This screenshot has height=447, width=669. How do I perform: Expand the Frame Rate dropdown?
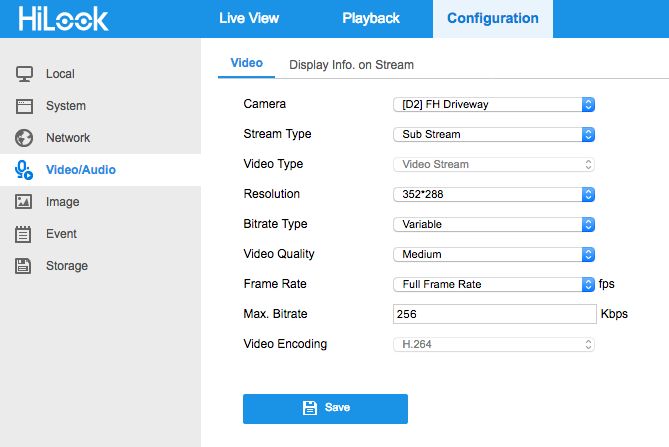click(493, 284)
